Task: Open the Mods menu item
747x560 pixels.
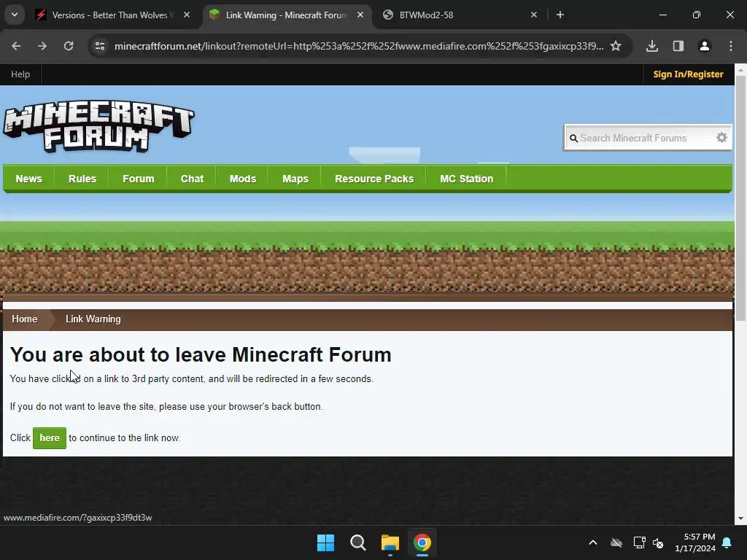Action: pos(243,179)
